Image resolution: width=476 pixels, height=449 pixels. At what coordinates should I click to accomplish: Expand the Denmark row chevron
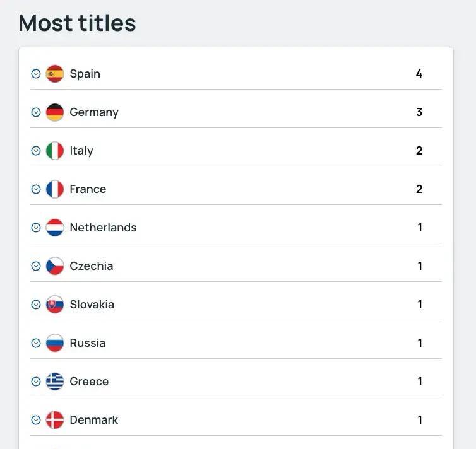pos(36,420)
